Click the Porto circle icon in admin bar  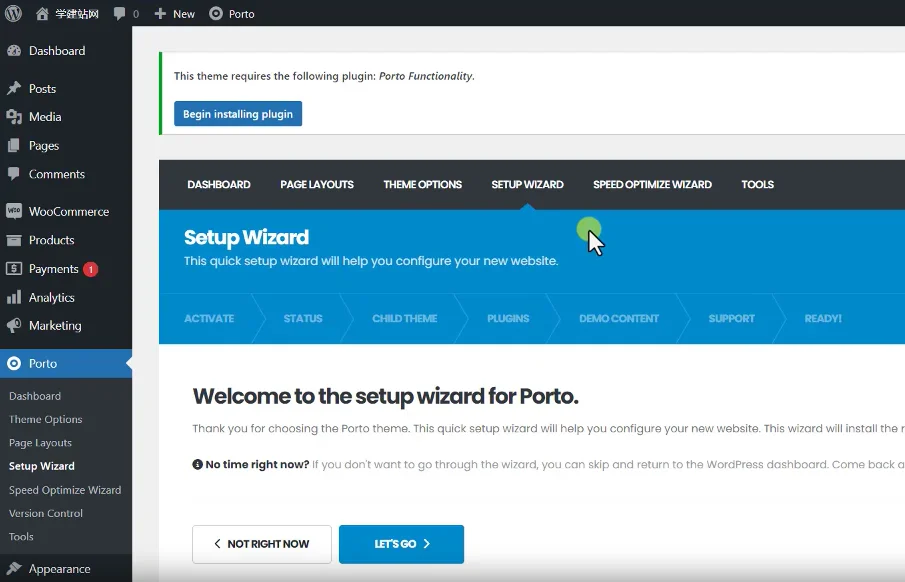click(215, 13)
